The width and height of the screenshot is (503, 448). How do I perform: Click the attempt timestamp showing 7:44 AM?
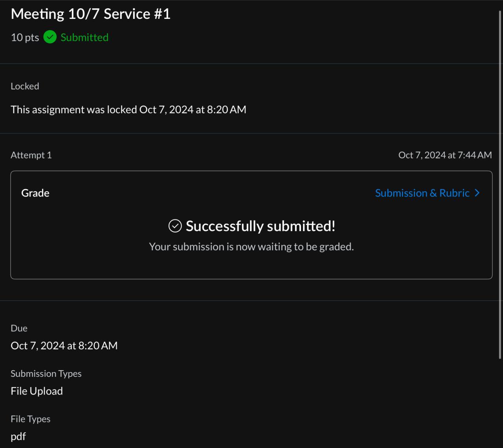click(x=445, y=155)
